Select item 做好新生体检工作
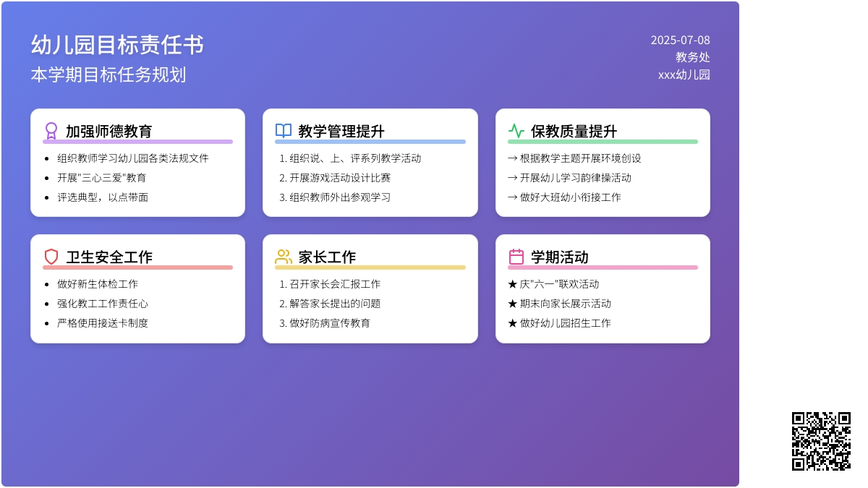This screenshot has height=488, width=868. pos(98,284)
